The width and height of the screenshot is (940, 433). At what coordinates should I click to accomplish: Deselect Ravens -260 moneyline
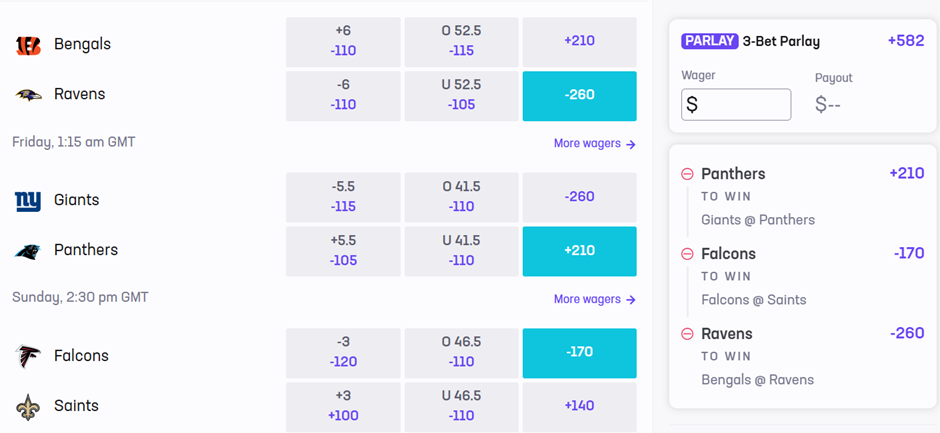point(579,96)
